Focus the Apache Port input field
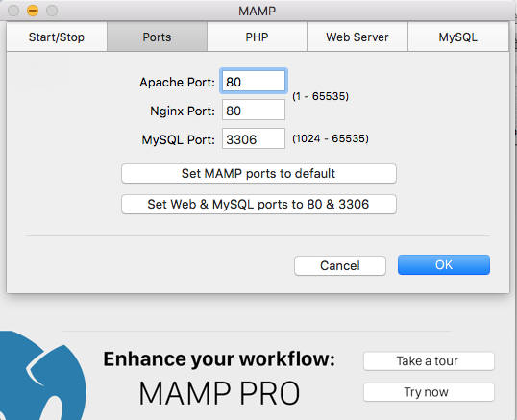 coord(254,81)
